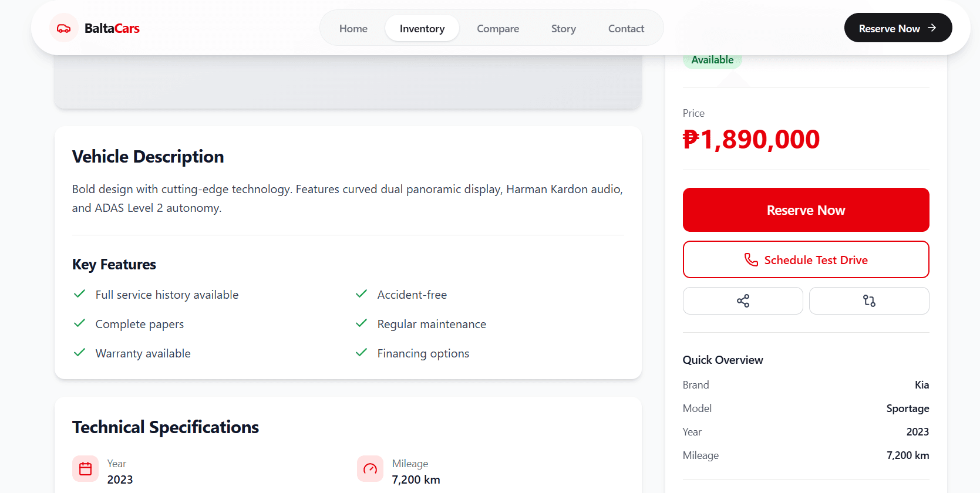Open the Story page from navigation

[564, 28]
